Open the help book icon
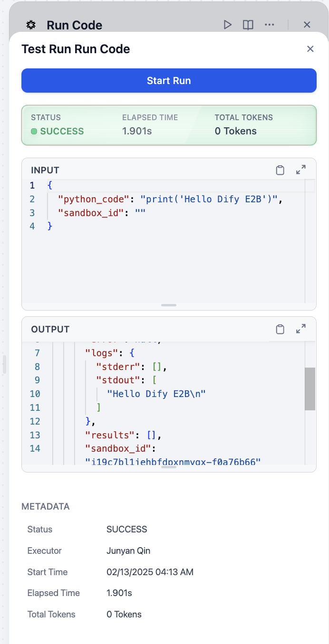This screenshot has height=644, width=329. (248, 25)
